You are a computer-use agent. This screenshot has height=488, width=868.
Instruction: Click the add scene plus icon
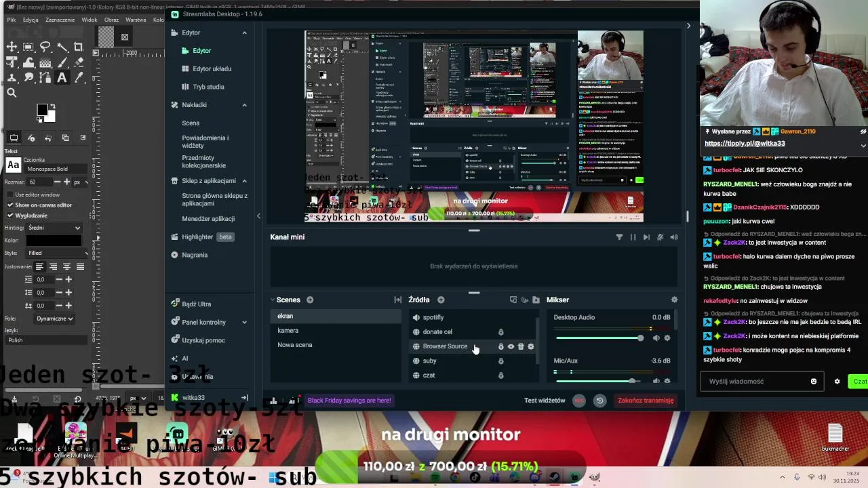click(310, 300)
